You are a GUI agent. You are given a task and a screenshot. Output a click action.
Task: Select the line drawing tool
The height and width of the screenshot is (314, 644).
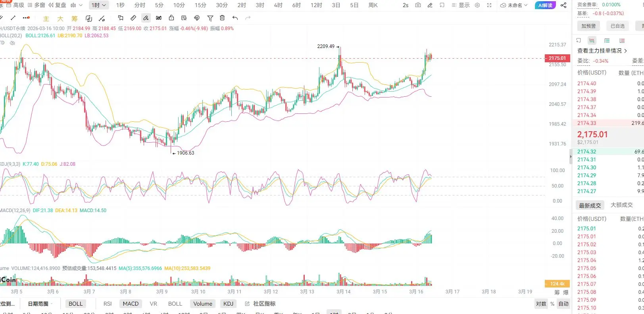tap(13, 18)
